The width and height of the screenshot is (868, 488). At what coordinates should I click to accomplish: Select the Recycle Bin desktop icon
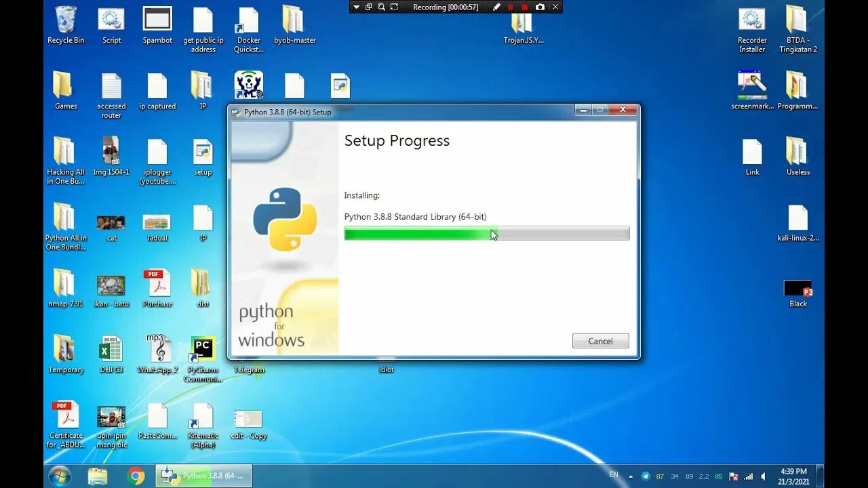tap(66, 25)
